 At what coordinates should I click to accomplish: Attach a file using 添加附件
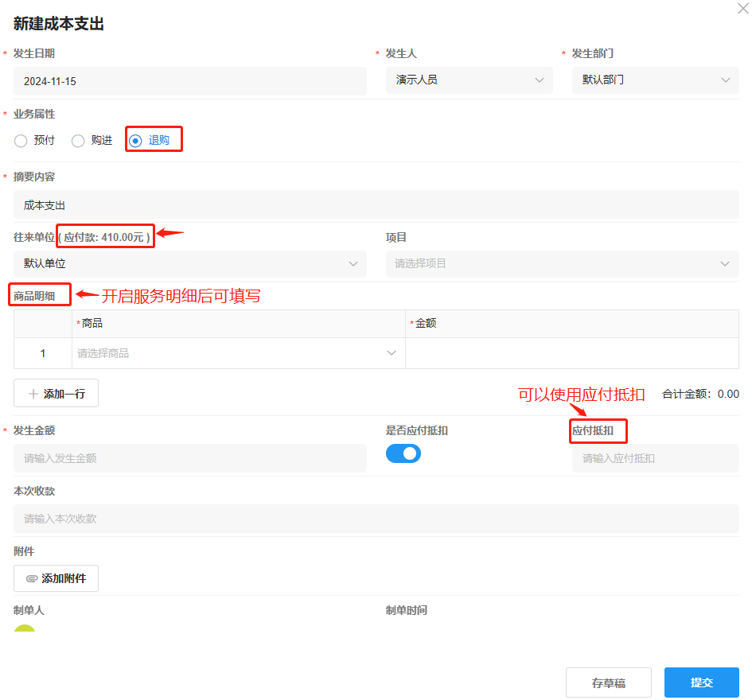(56, 578)
